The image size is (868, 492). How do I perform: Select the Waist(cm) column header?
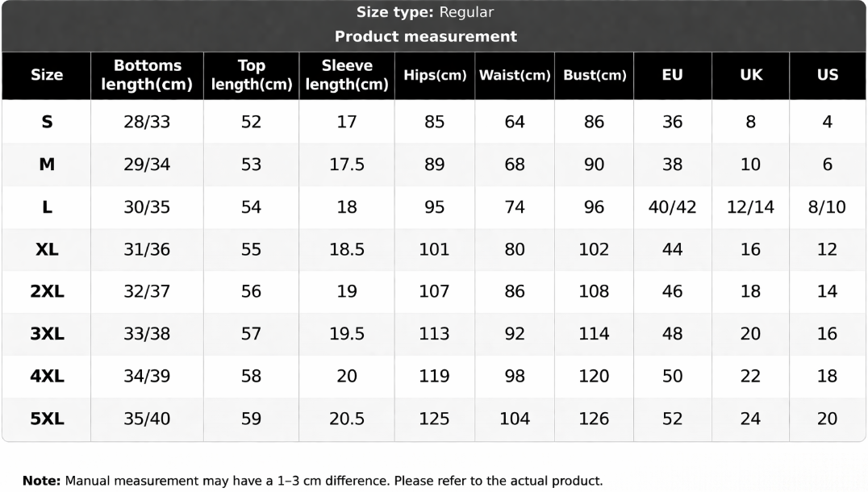pyautogui.click(x=515, y=75)
